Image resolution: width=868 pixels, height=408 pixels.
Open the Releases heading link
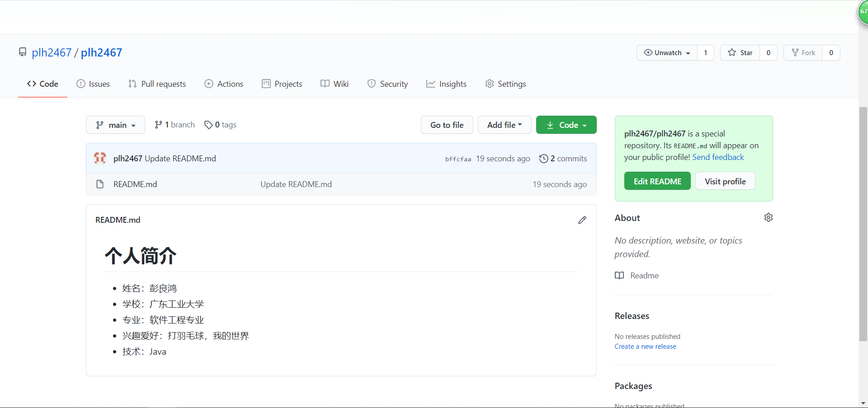(x=632, y=316)
